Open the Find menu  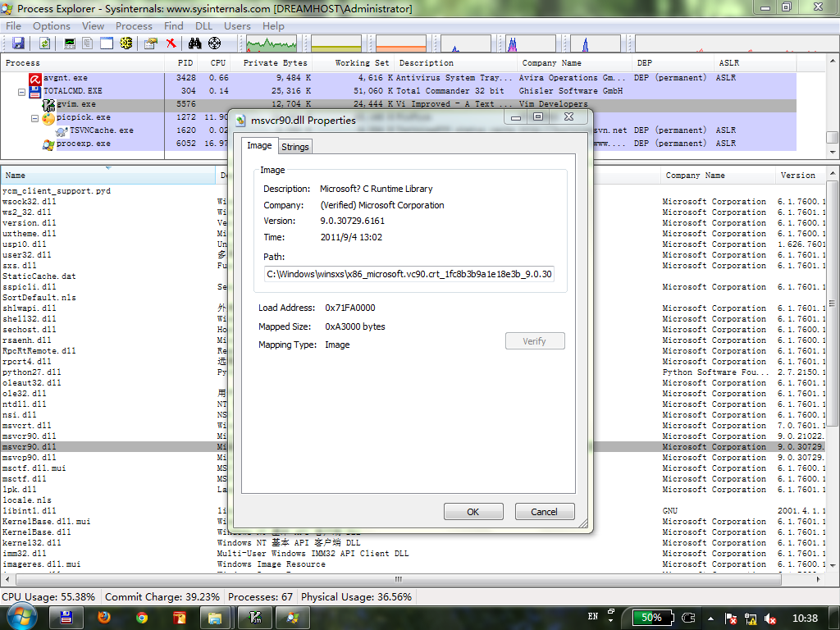[x=174, y=25]
